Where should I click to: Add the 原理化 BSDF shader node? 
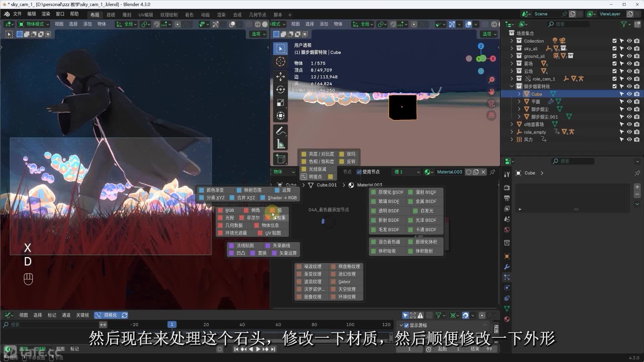click(390, 192)
